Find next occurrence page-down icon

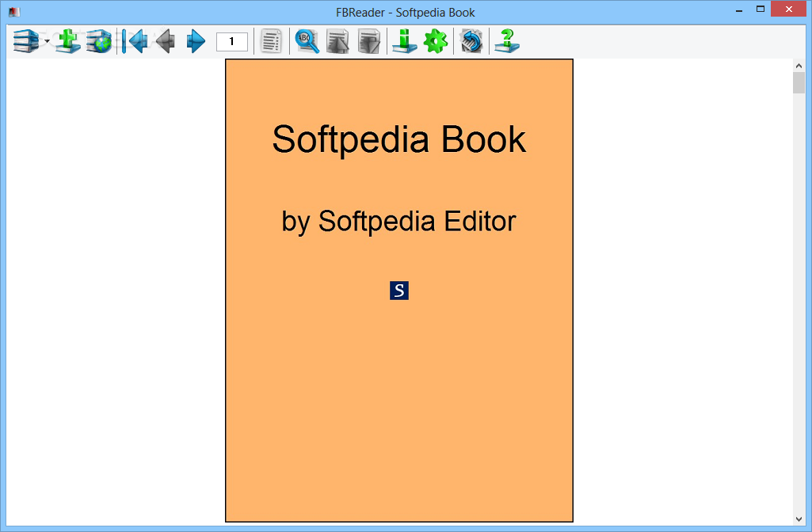368,41
